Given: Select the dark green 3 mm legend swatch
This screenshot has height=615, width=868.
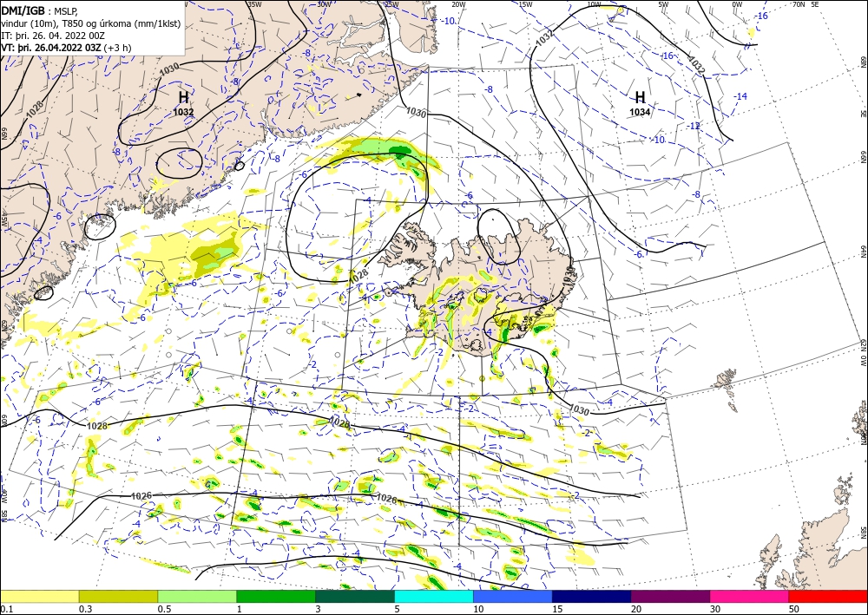Looking at the screenshot, I should point(355,596).
